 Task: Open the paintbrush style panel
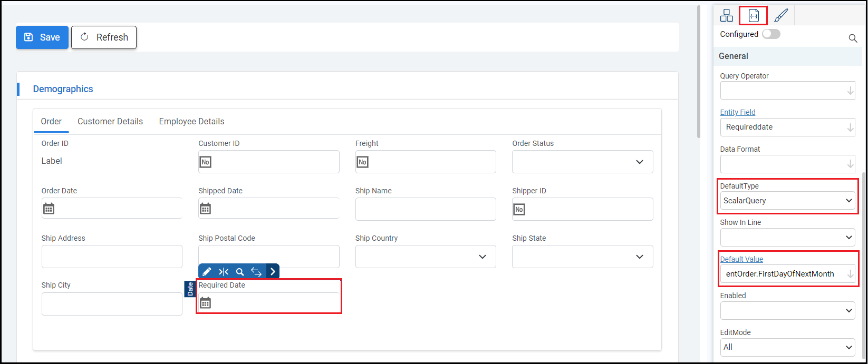click(781, 16)
